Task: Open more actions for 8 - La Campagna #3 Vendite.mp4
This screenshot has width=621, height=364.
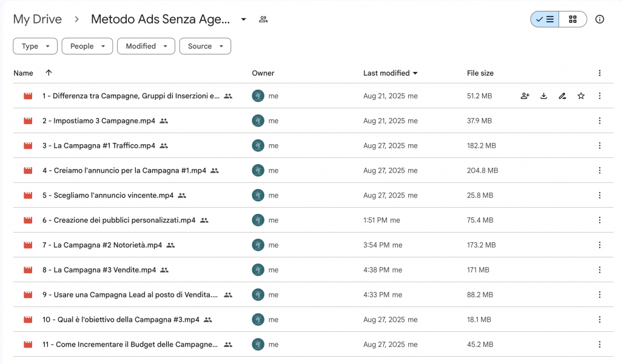Action: tap(600, 270)
